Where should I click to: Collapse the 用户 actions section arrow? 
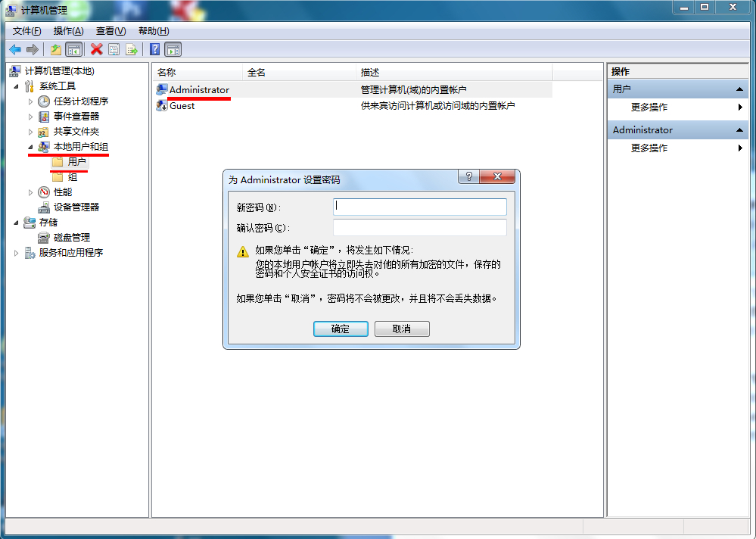tap(739, 89)
